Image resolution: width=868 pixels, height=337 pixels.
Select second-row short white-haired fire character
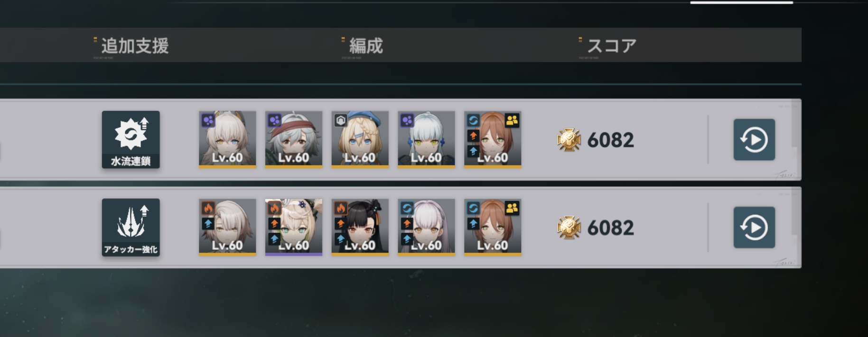tap(227, 228)
